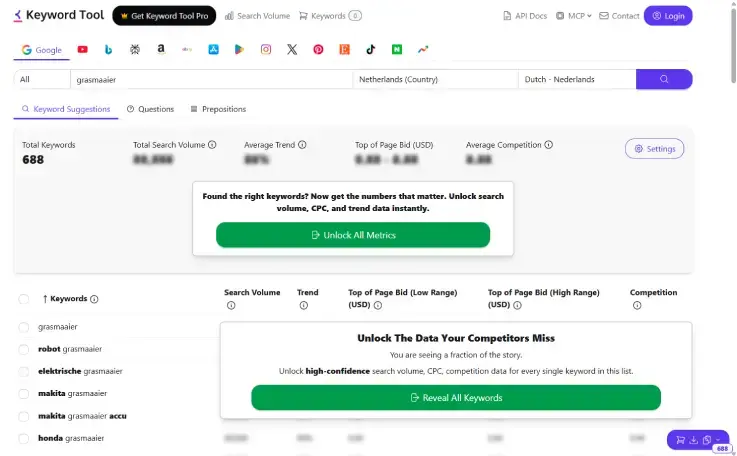The height and width of the screenshot is (456, 737).
Task: Click the purple magnifier search button
Action: [x=664, y=79]
